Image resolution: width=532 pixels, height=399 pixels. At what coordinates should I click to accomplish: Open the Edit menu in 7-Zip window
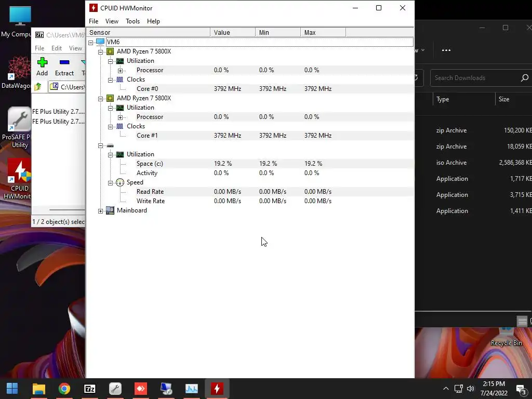point(56,48)
